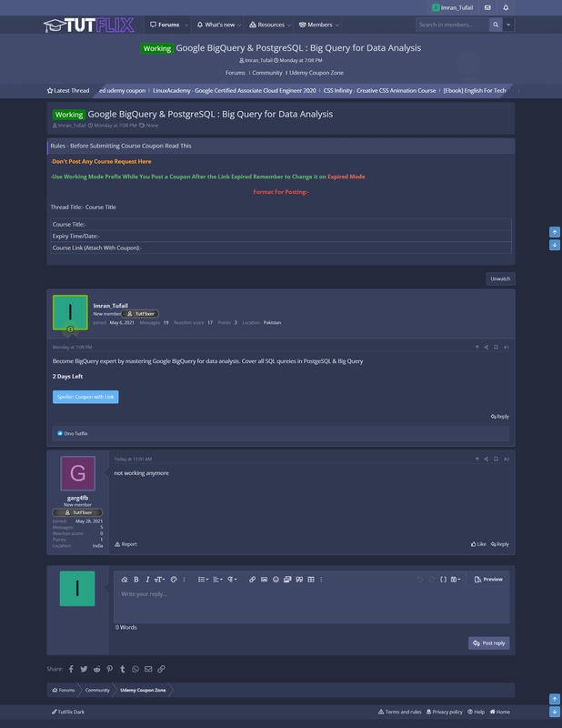Insert a table in the editor
This screenshot has height=728, width=562.
click(311, 579)
